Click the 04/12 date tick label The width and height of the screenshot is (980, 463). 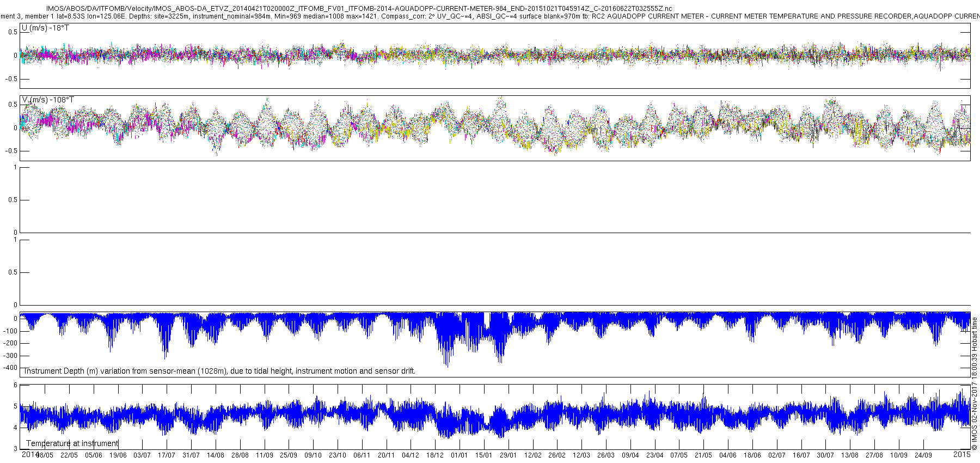[411, 455]
